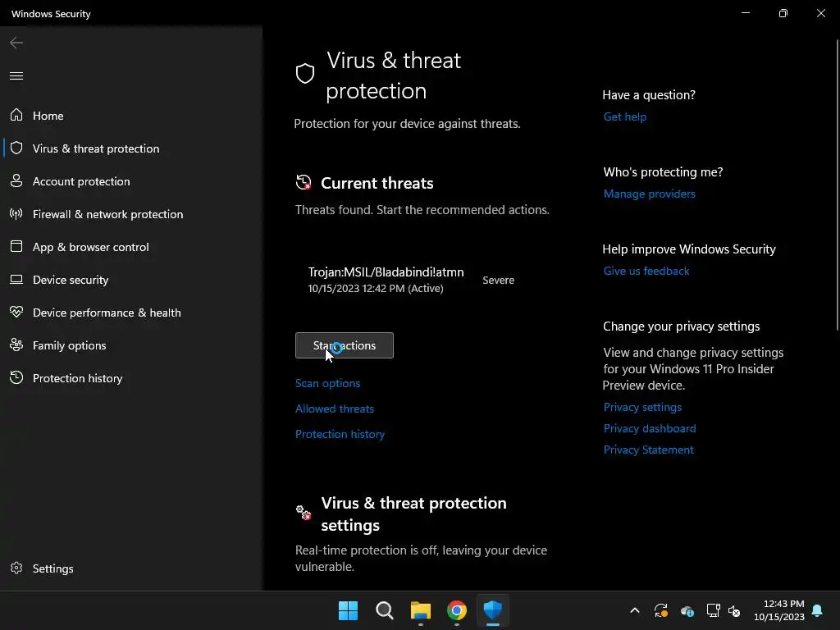Show hidden system tray icons

click(x=635, y=610)
